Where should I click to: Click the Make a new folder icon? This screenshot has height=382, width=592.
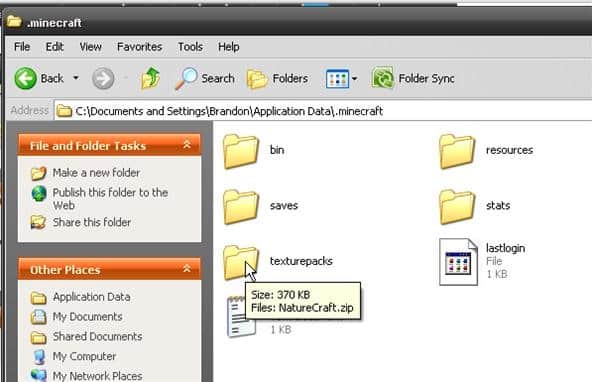point(39,173)
